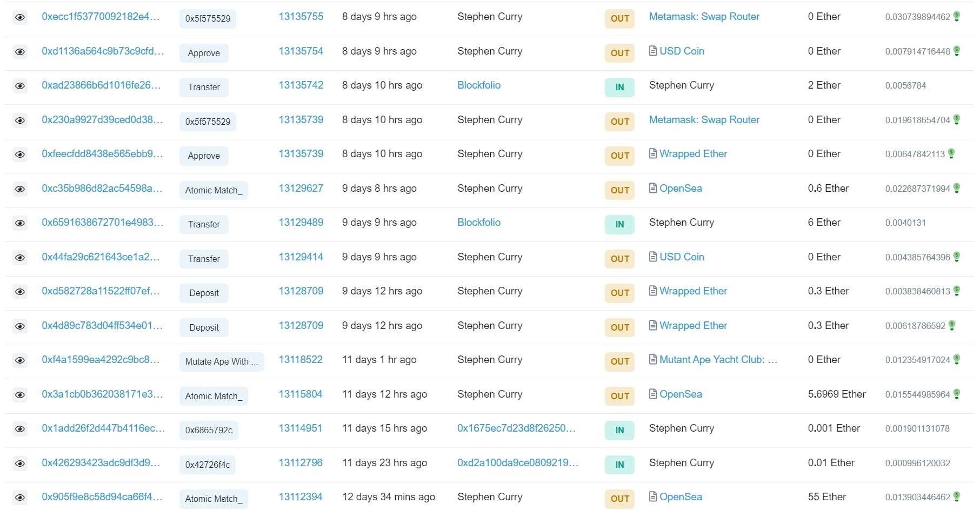980x517 pixels.
Task: Select the age text '12 days 34 mins ago'
Action: 389,497
